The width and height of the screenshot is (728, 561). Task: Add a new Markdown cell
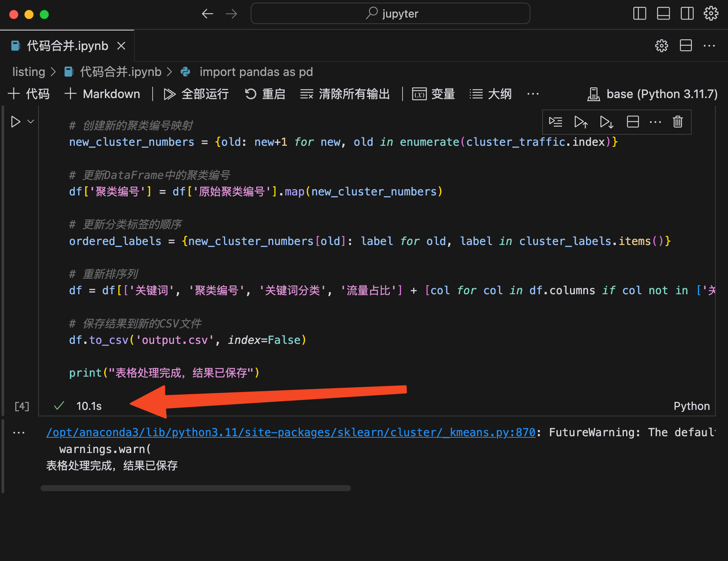(x=102, y=94)
